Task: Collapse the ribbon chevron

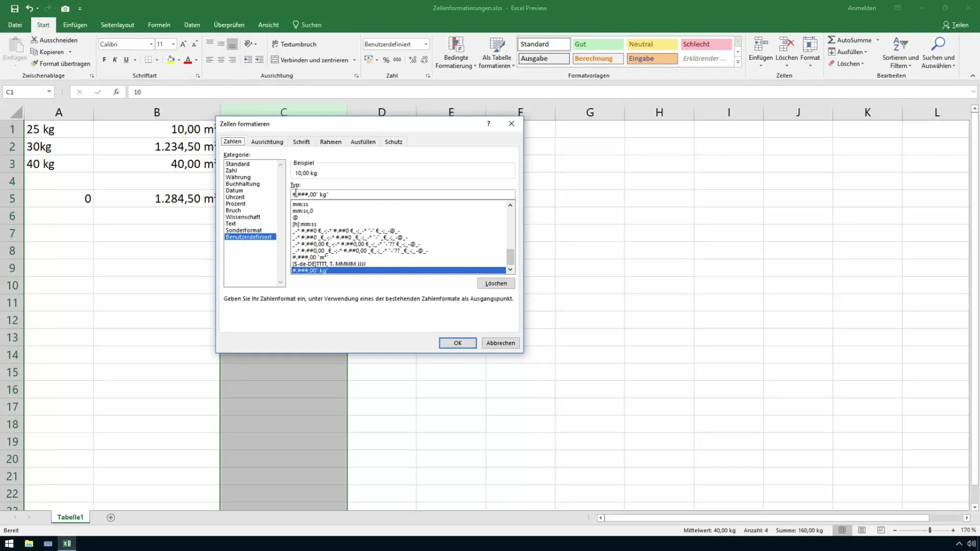Action: [x=972, y=76]
